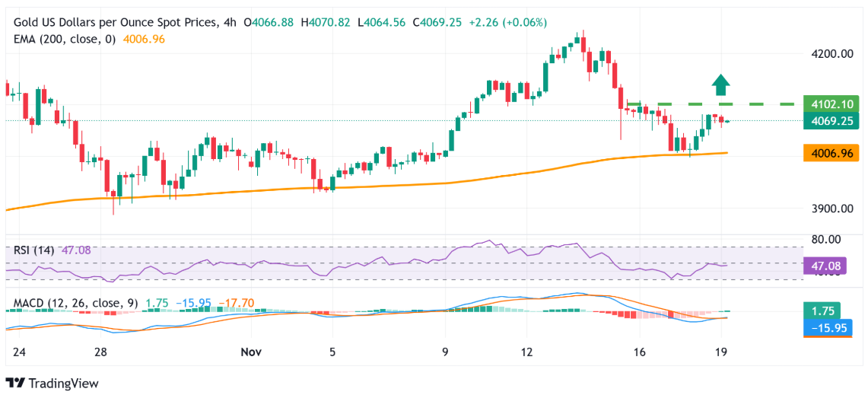Open the Gold US Dollars per Ounce symbol title
The image size is (868, 395).
tap(116, 23)
